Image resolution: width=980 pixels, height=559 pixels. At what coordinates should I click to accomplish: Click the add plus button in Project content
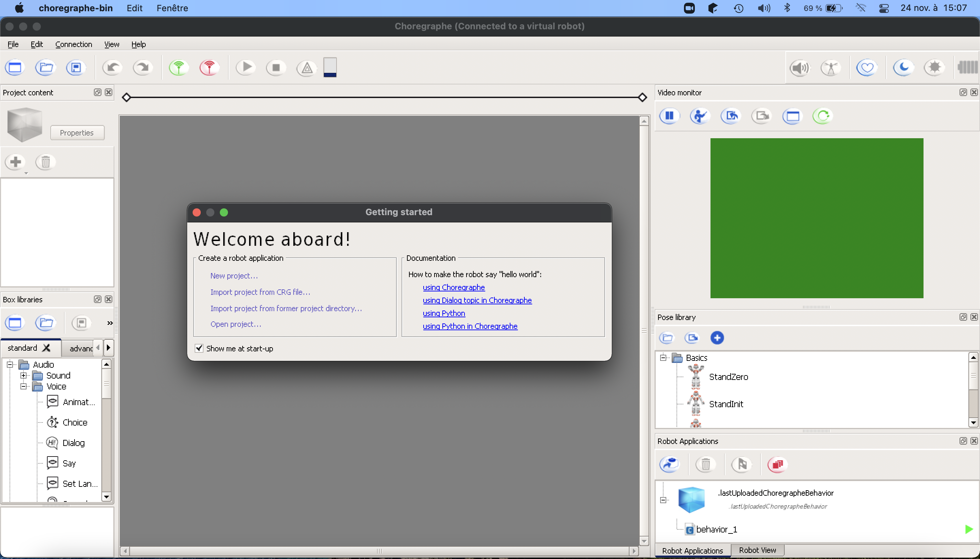tap(16, 162)
